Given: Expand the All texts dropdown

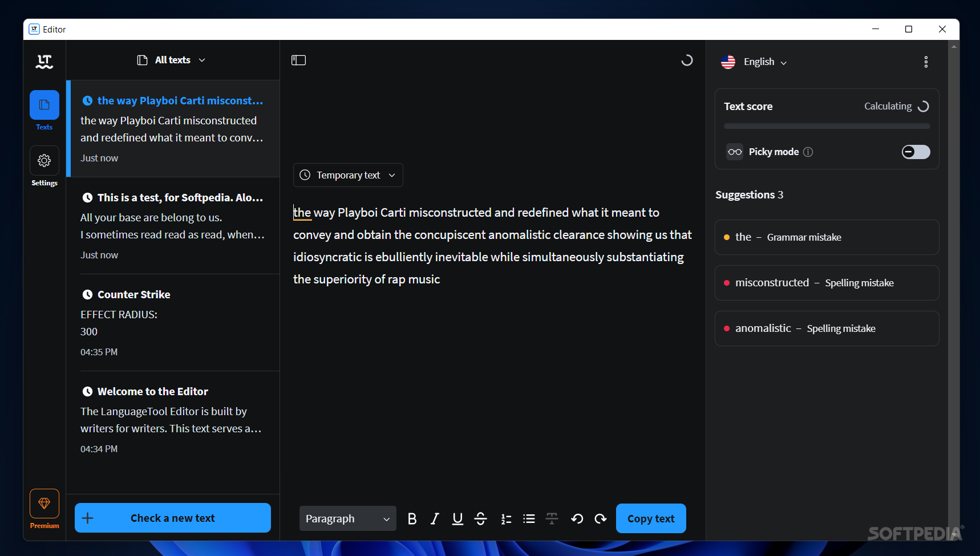Looking at the screenshot, I should click(171, 60).
